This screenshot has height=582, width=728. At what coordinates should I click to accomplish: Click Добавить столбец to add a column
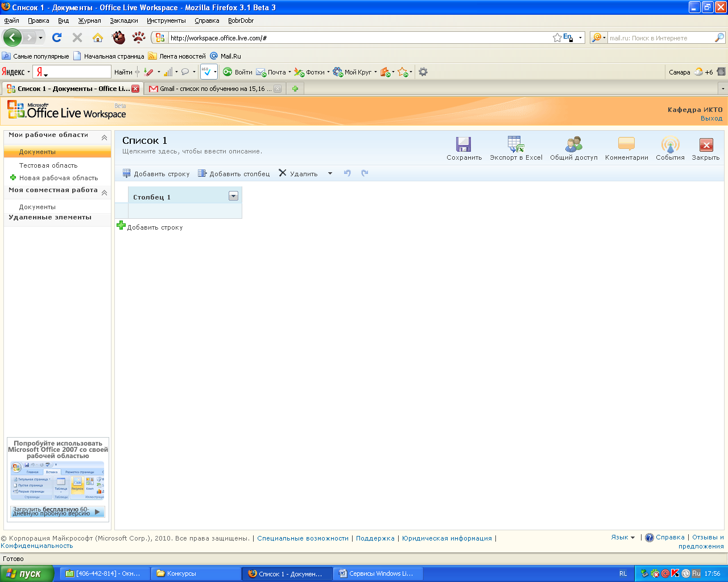[234, 173]
